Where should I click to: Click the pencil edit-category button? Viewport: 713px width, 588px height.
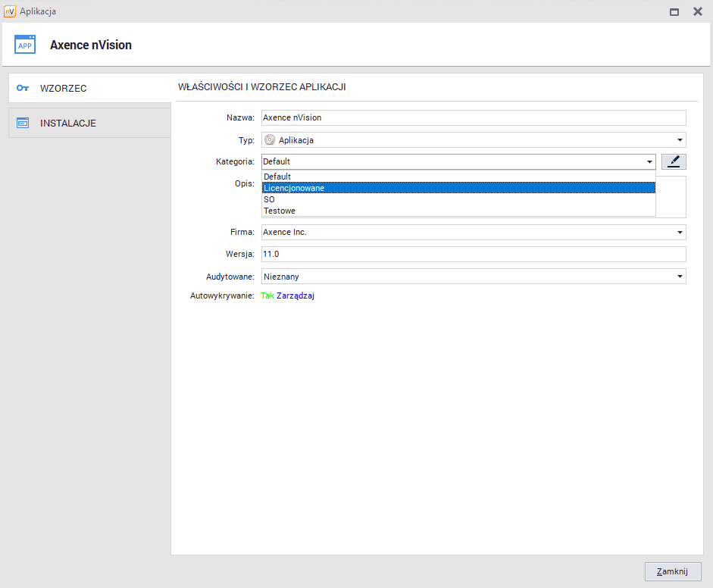point(674,161)
